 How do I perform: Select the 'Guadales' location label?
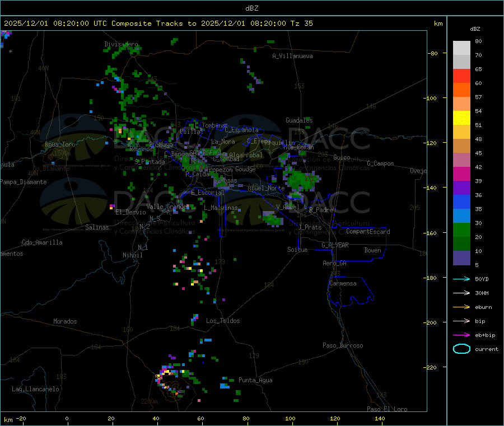(x=299, y=120)
